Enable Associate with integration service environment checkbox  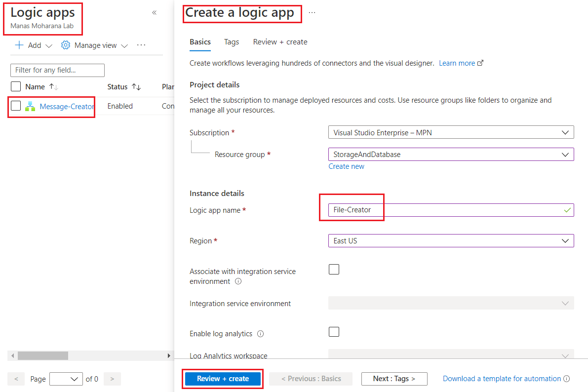pyautogui.click(x=334, y=270)
